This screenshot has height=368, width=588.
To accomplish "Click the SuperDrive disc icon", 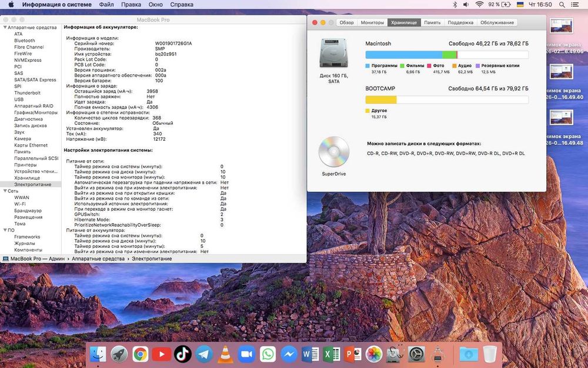I will pyautogui.click(x=334, y=152).
